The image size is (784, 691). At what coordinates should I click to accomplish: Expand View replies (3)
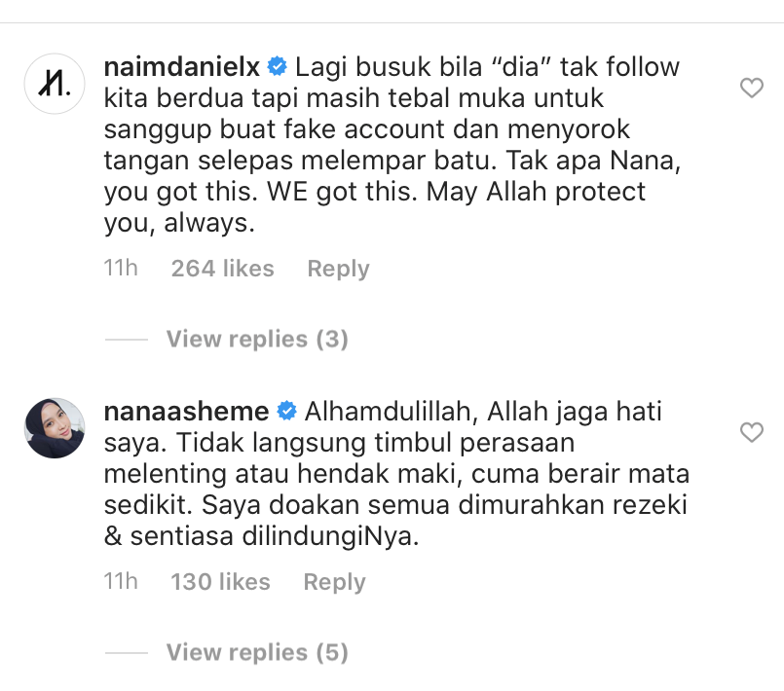(x=257, y=340)
